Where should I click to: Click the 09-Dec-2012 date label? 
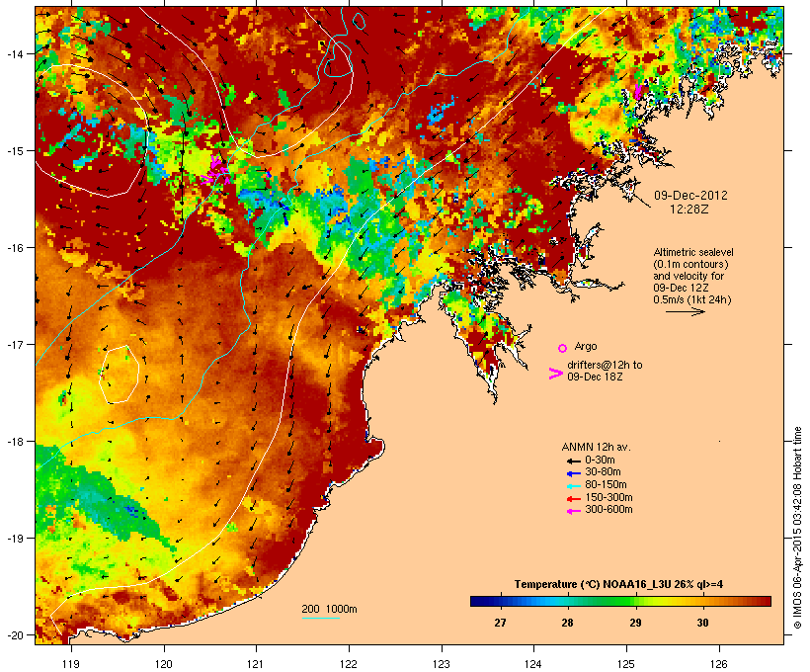[690, 196]
